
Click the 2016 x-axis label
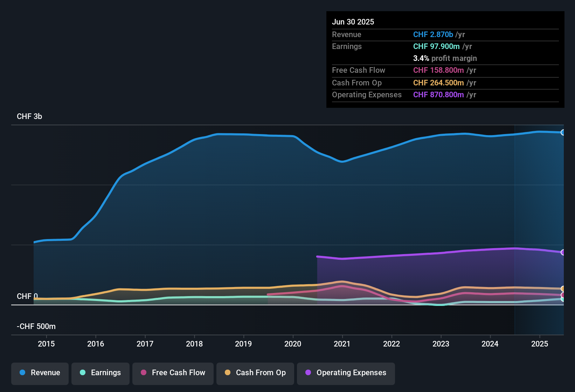coord(96,344)
